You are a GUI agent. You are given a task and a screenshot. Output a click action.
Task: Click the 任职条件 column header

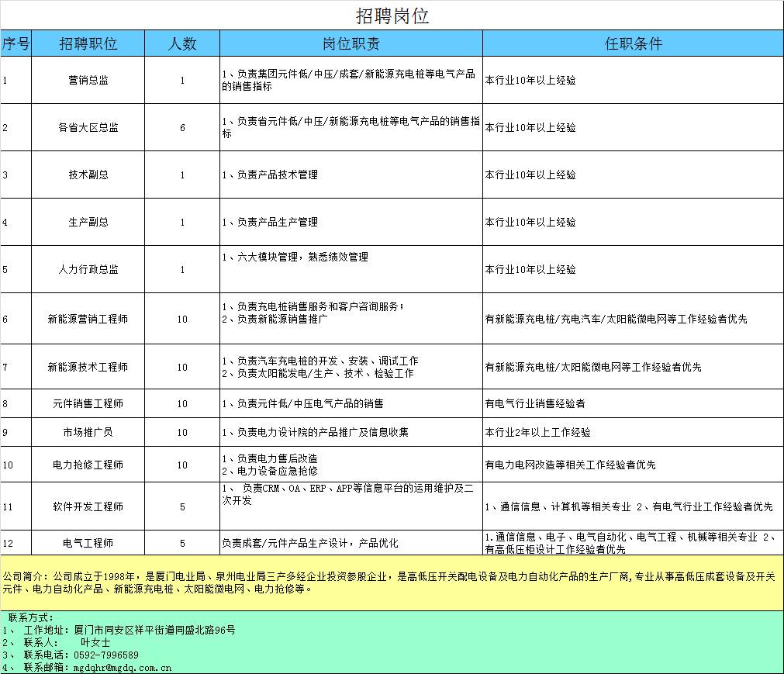tap(633, 44)
